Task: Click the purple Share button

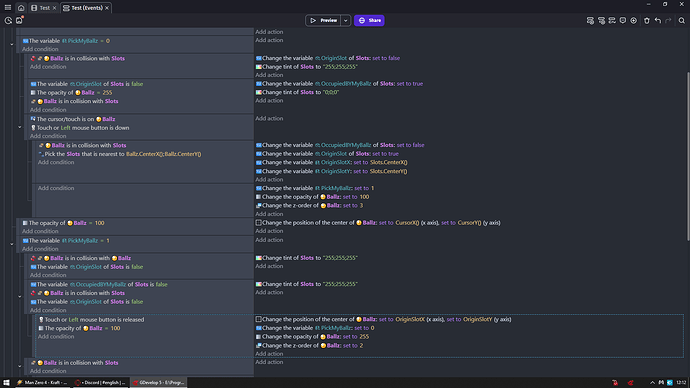Action: pyautogui.click(x=369, y=20)
